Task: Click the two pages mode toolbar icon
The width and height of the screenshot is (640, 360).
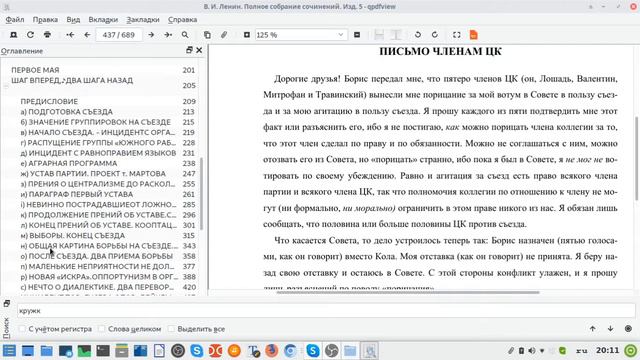Action: coord(396,35)
